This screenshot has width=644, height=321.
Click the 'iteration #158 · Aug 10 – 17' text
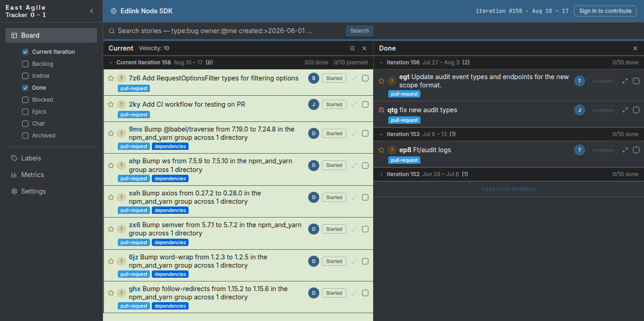click(x=522, y=11)
